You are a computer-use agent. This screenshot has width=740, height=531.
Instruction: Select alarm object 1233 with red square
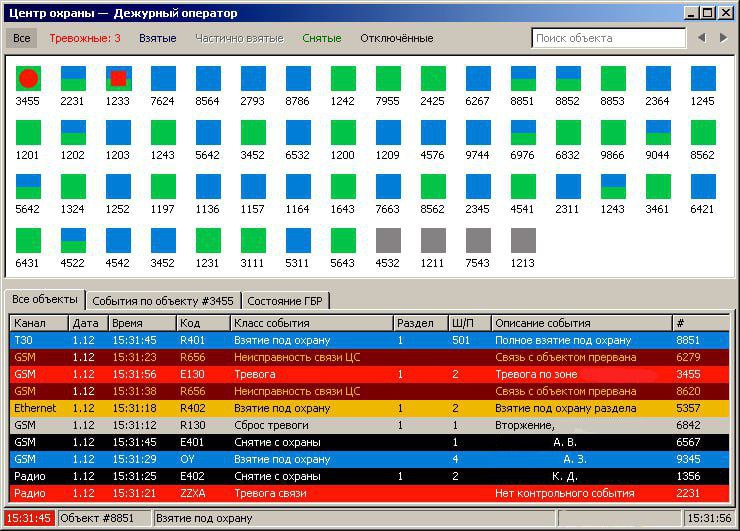[118, 79]
